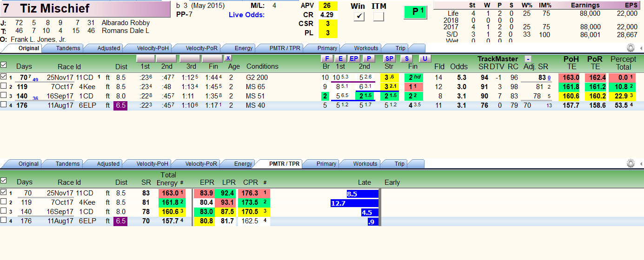Image resolution: width=644 pixels, height=260 pixels.
Task: Click the EP pace filter button
Action: coord(354,58)
